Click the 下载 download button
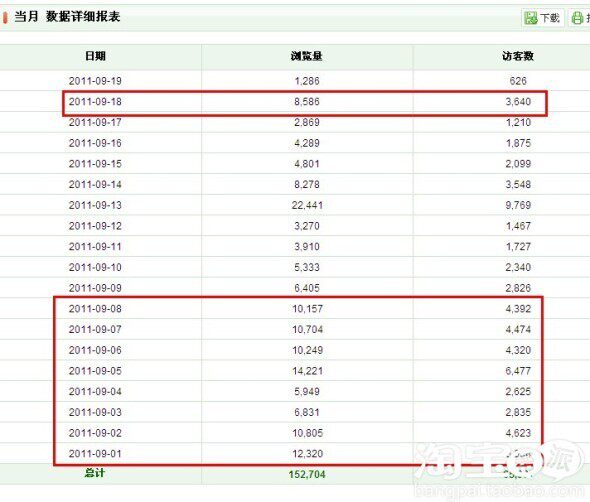The image size is (590, 502). [x=543, y=18]
